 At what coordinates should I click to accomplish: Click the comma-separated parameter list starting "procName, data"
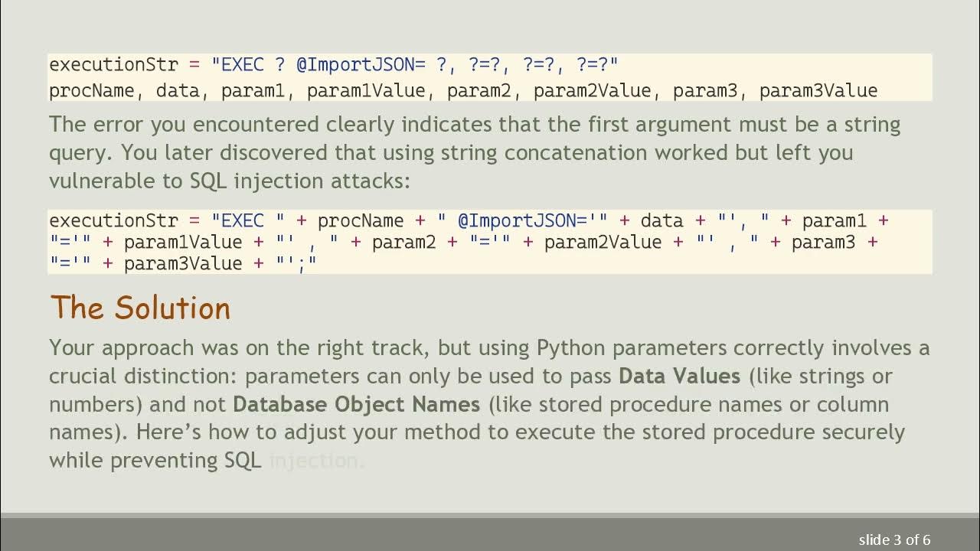[x=462, y=91]
